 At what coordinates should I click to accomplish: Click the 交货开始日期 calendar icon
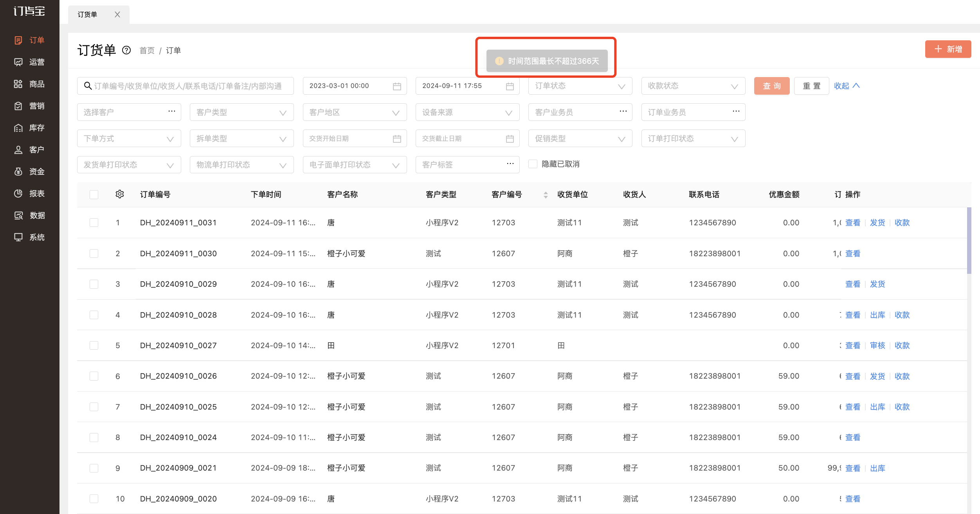[397, 138]
